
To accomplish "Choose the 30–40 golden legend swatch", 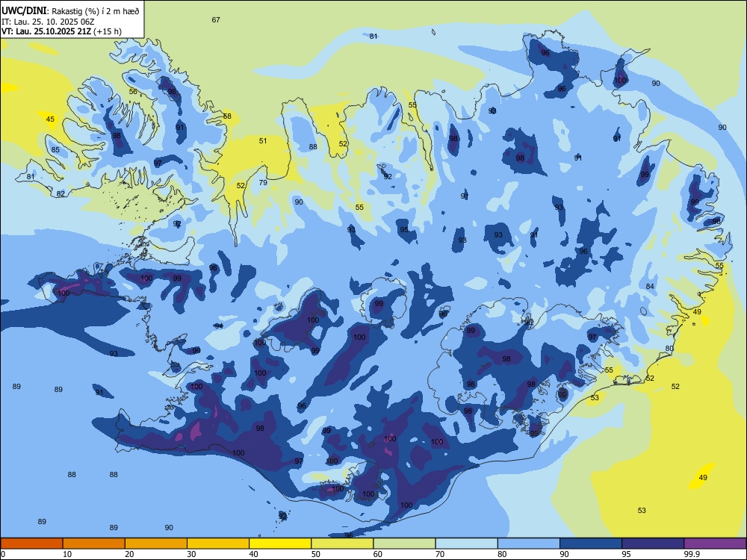I will pyautogui.click(x=218, y=544).
